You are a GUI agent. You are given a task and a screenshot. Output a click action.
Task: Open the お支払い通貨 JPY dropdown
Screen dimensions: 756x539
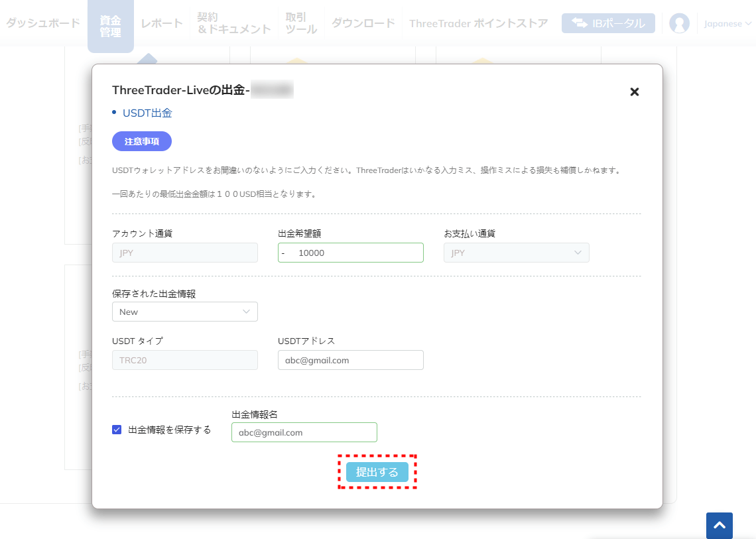pos(517,253)
